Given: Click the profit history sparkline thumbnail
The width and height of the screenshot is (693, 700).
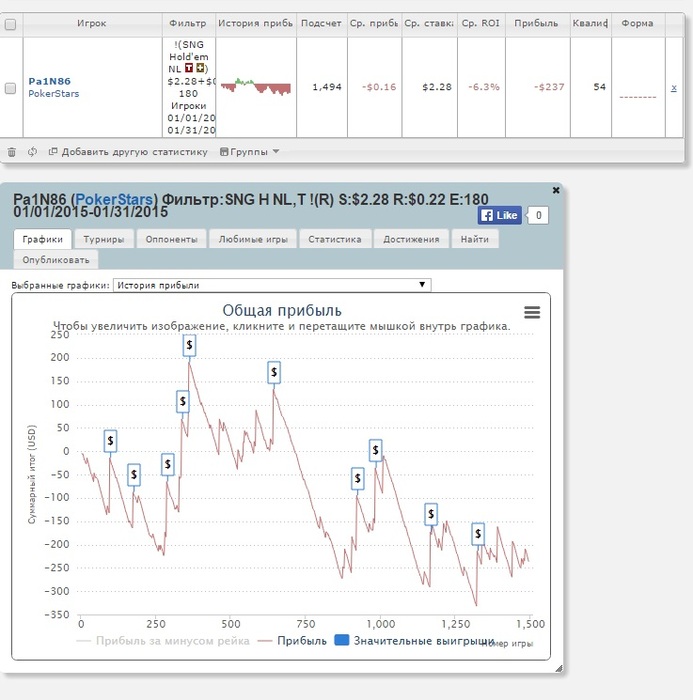Looking at the screenshot, I should [256, 87].
